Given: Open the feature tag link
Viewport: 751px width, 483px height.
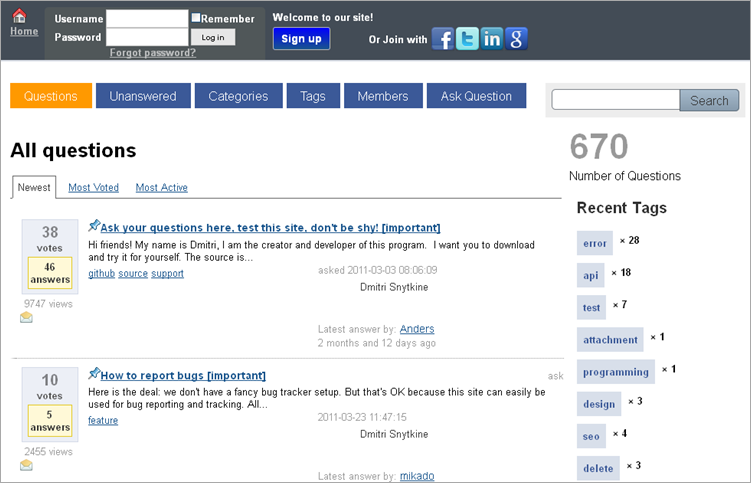Looking at the screenshot, I should (103, 420).
